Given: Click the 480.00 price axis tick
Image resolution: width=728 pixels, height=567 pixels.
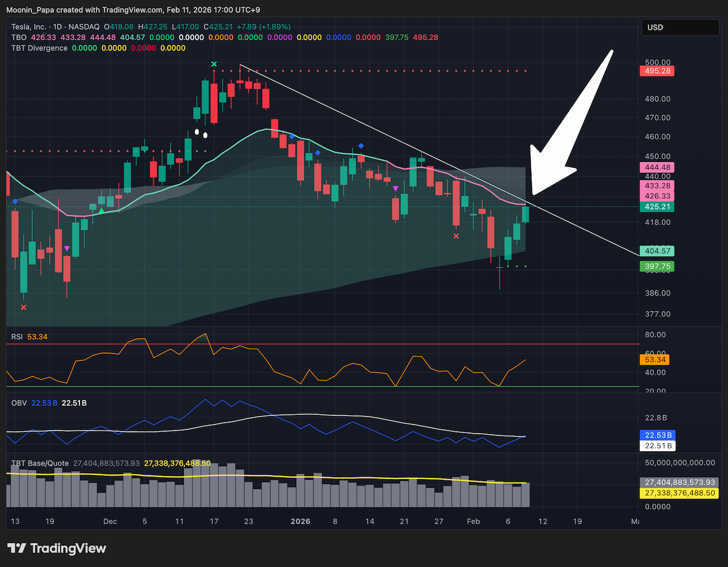Looking at the screenshot, I should coord(658,99).
